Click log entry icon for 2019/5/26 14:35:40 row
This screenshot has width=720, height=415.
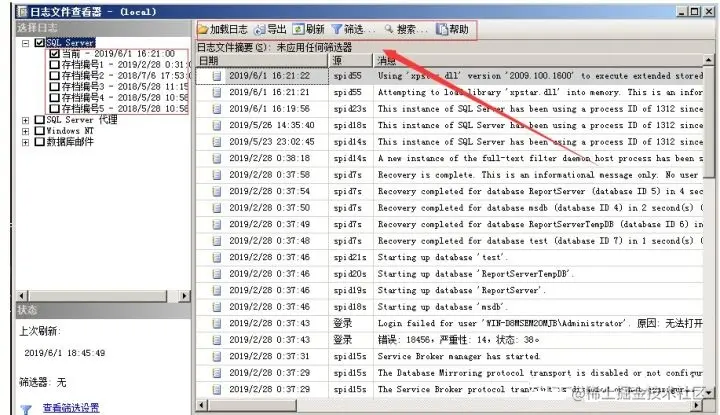pos(217,125)
